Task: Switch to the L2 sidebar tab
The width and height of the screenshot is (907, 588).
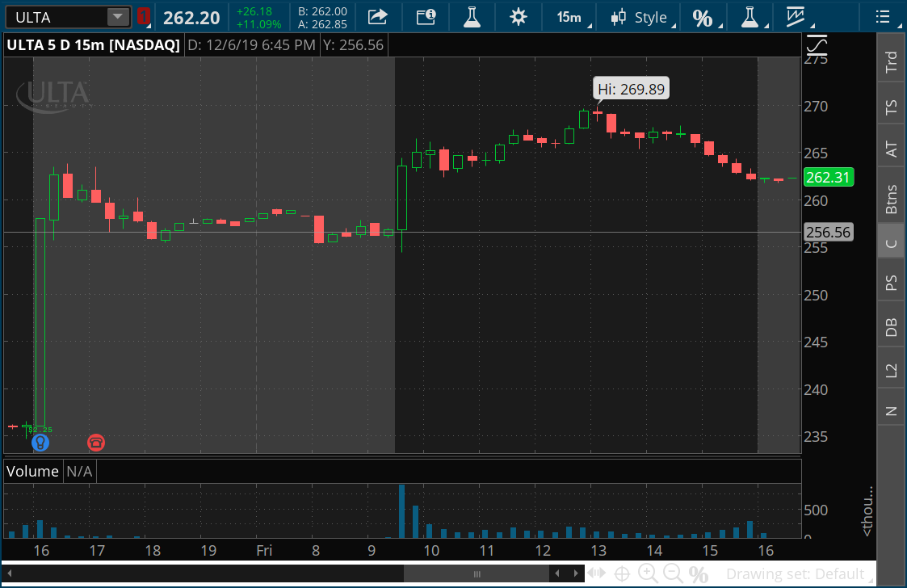Action: coord(891,370)
